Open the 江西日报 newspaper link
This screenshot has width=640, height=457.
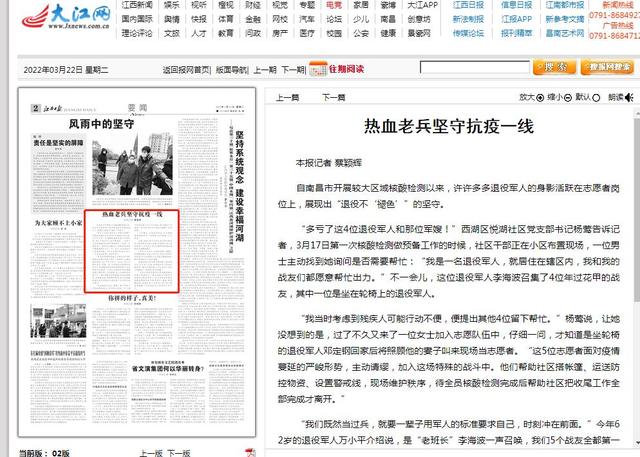[x=468, y=5]
